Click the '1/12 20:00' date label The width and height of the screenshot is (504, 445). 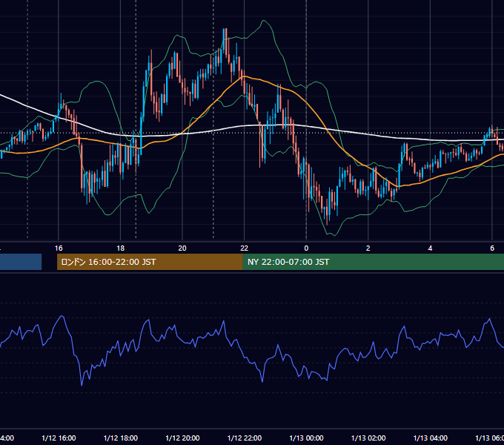click(182, 438)
